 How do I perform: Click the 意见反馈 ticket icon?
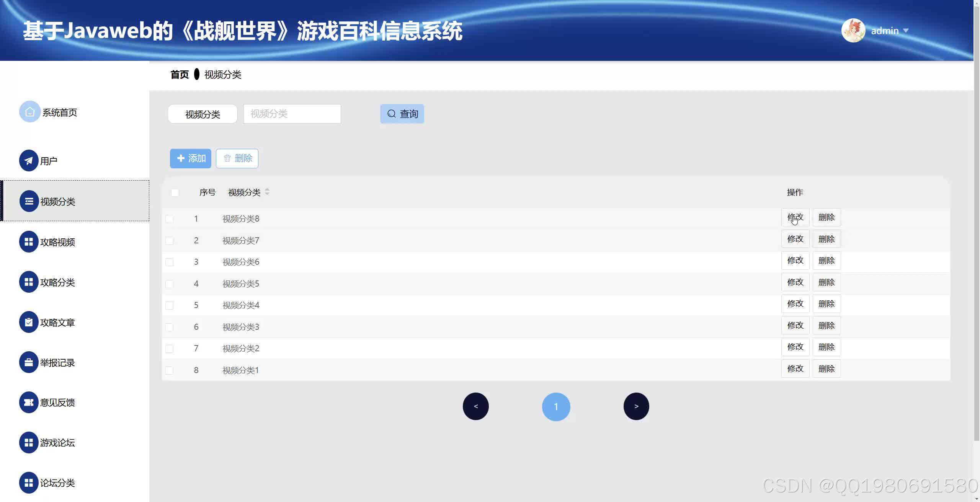click(29, 403)
